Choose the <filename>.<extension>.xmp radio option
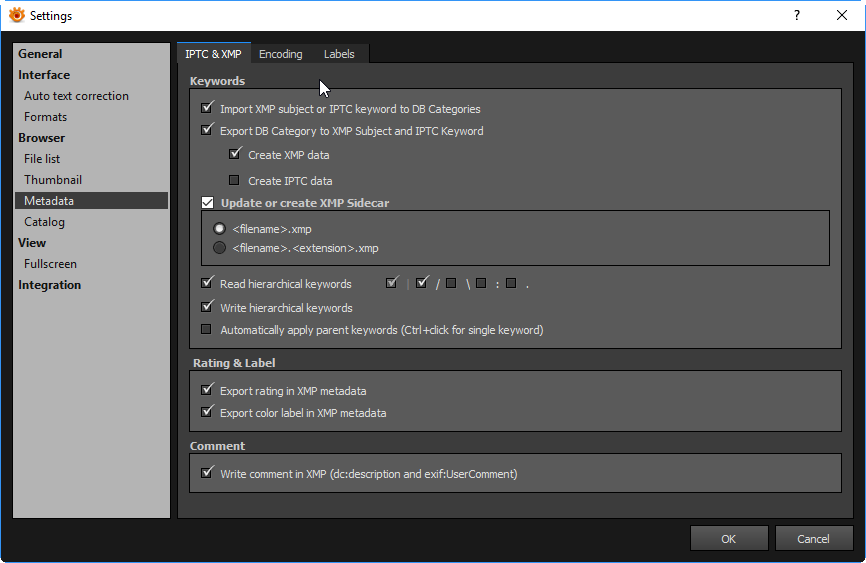This screenshot has height=563, width=866. tap(220, 248)
